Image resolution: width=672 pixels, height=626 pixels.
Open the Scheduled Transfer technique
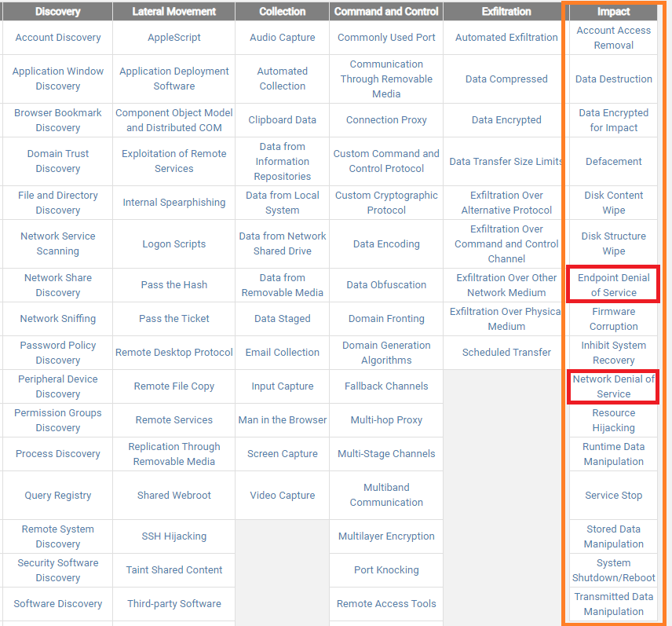click(x=506, y=353)
